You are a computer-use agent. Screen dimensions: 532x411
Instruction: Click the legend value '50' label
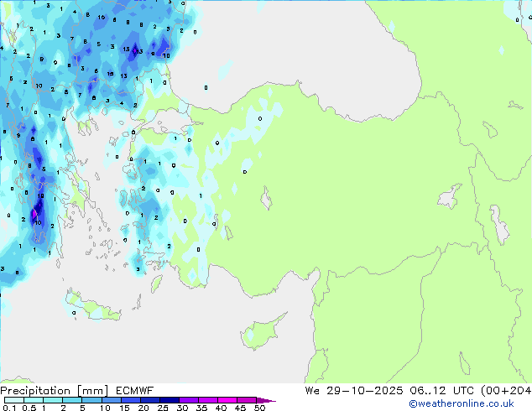point(259,408)
